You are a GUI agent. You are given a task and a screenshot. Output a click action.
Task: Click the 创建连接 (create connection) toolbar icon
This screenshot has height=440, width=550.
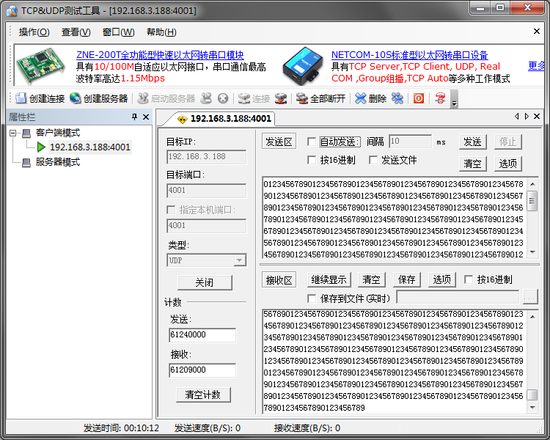(21, 98)
